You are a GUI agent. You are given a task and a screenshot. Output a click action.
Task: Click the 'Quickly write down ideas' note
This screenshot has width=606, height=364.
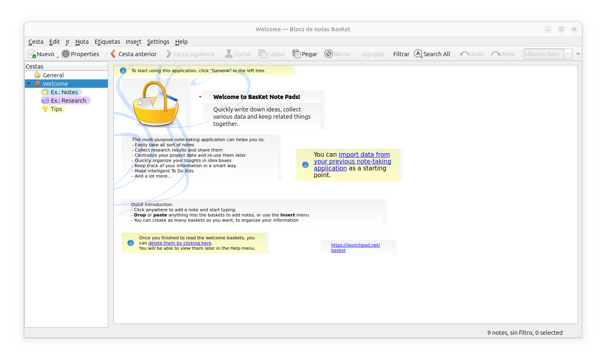pos(262,117)
